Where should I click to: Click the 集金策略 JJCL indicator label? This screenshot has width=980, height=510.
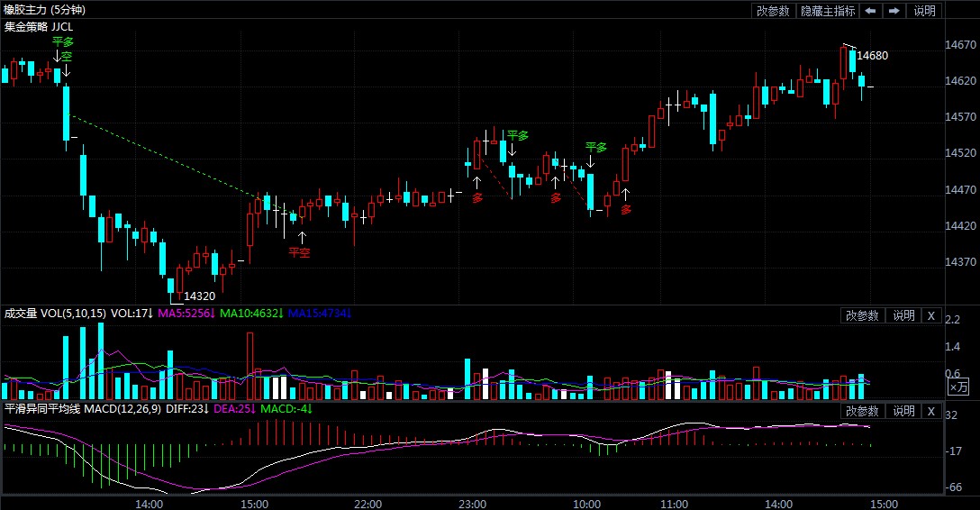39,27
